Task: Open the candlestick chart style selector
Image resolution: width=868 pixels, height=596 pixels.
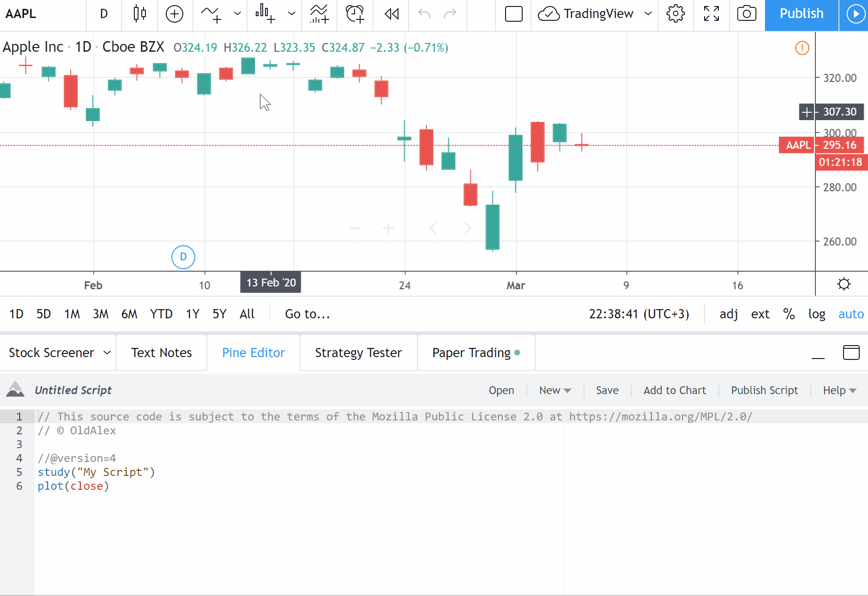Action: pyautogui.click(x=139, y=14)
